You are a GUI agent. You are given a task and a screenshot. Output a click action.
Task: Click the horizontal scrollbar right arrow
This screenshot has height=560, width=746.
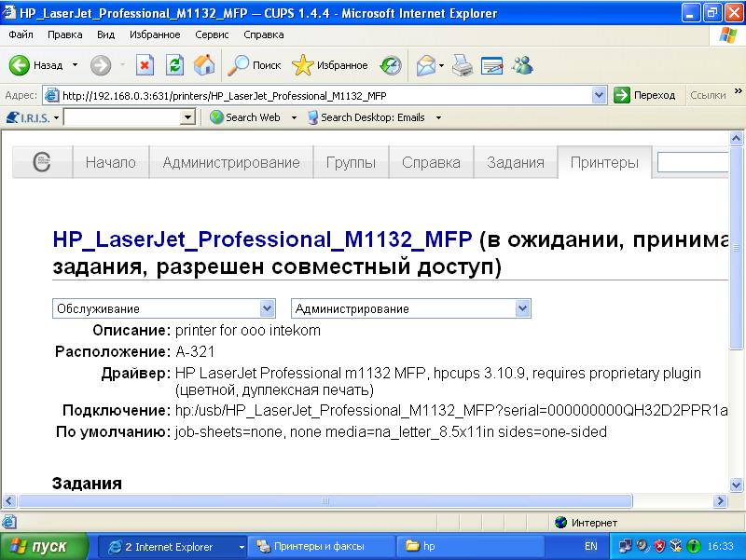point(720,500)
